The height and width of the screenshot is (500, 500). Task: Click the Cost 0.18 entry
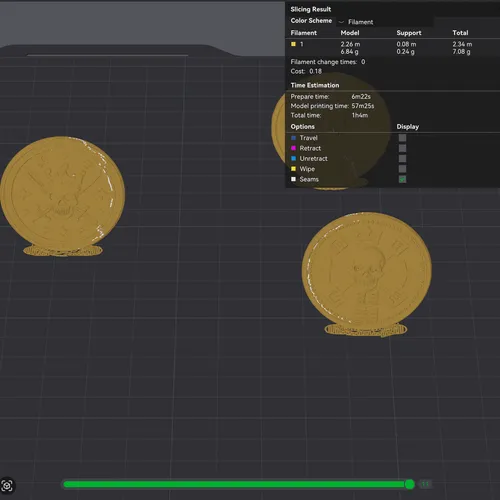[306, 71]
